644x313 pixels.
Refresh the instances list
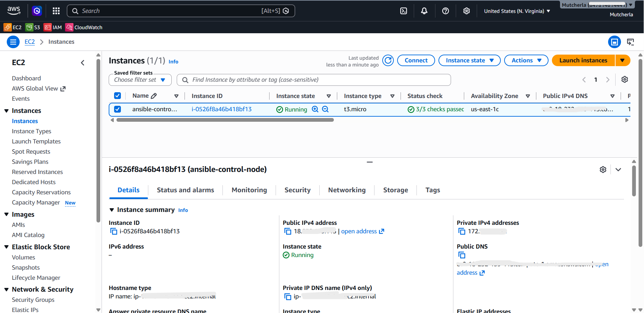[388, 60]
